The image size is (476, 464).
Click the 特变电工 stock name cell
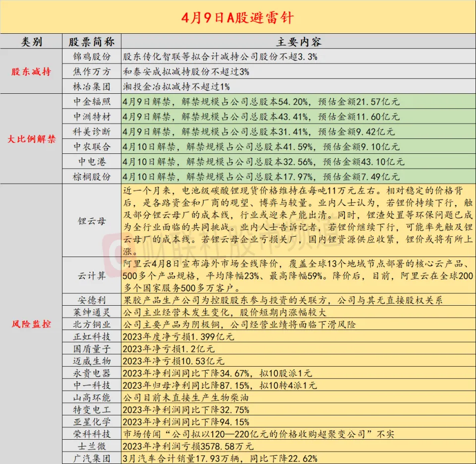pyautogui.click(x=92, y=410)
